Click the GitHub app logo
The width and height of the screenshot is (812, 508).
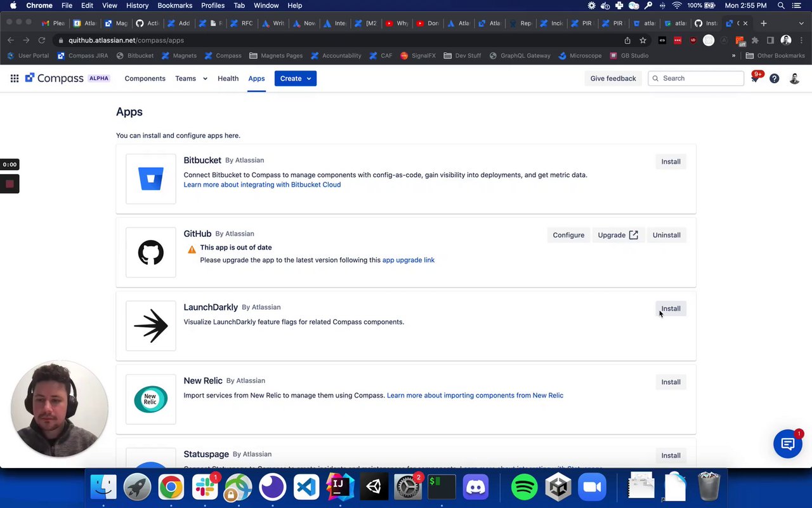[x=151, y=253]
